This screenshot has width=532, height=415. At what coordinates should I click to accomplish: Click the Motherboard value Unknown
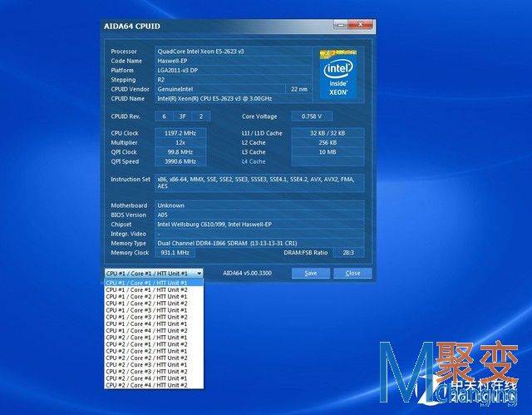point(259,205)
